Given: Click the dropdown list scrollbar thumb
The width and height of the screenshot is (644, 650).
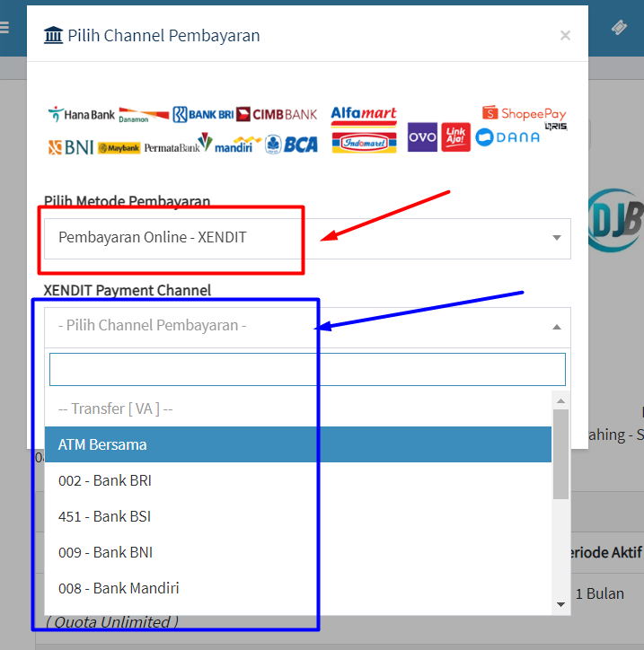Looking at the screenshot, I should [560, 454].
